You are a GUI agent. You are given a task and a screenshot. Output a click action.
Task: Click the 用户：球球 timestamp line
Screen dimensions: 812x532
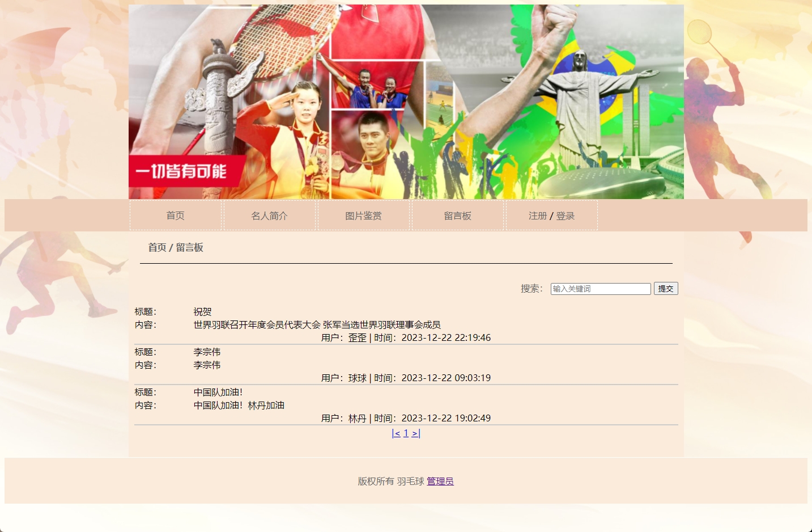point(406,378)
